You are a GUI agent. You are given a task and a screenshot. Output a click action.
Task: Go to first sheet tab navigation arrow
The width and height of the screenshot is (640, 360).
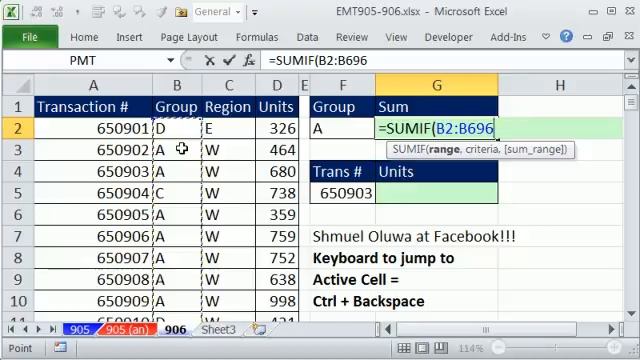click(x=11, y=329)
